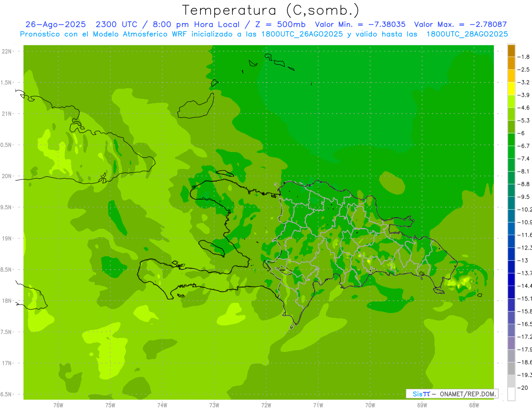This screenshot has height=411, width=532.
Task: Click the '74W' longitude label
Action: click(162, 405)
